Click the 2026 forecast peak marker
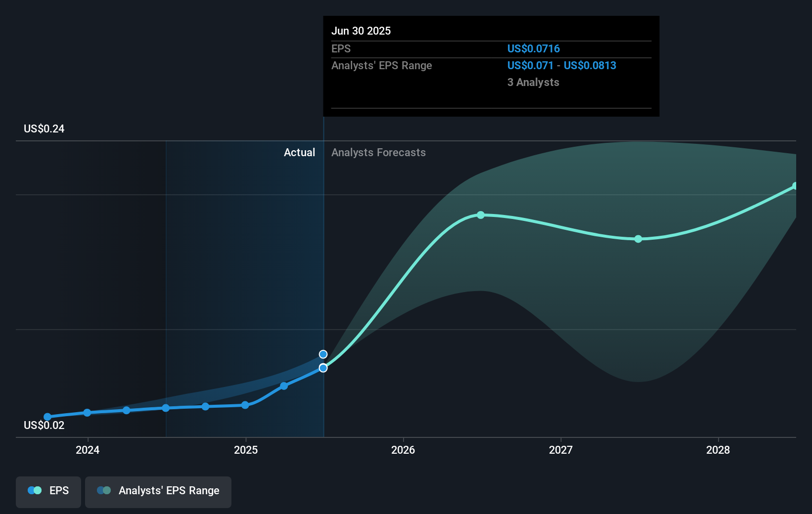812x514 pixels. [481, 214]
